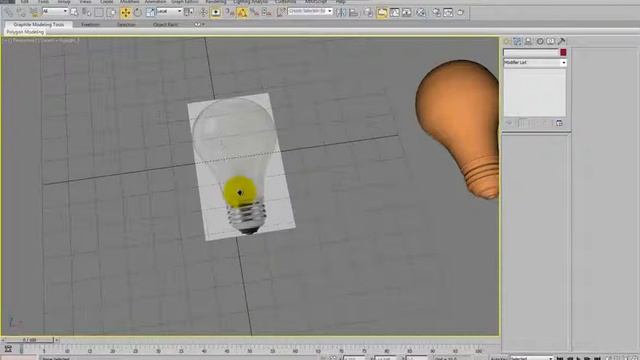Click the object color swatch
The height and width of the screenshot is (360, 640).
(x=563, y=52)
